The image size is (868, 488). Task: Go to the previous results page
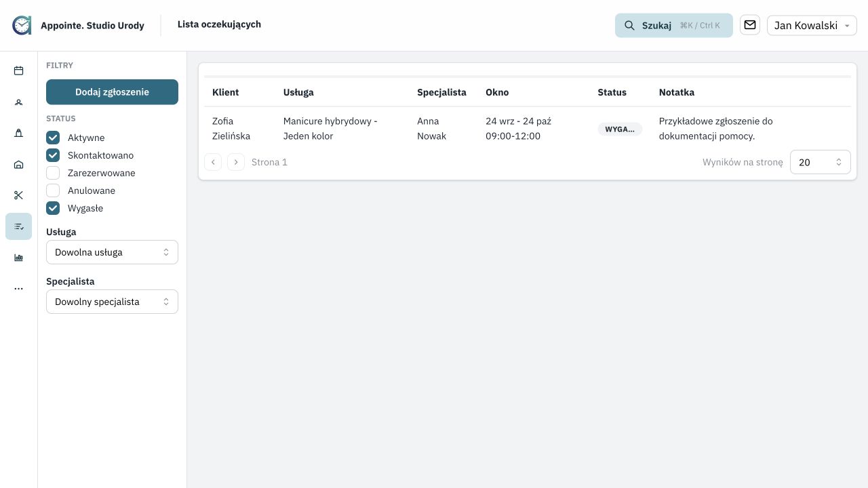click(x=213, y=162)
